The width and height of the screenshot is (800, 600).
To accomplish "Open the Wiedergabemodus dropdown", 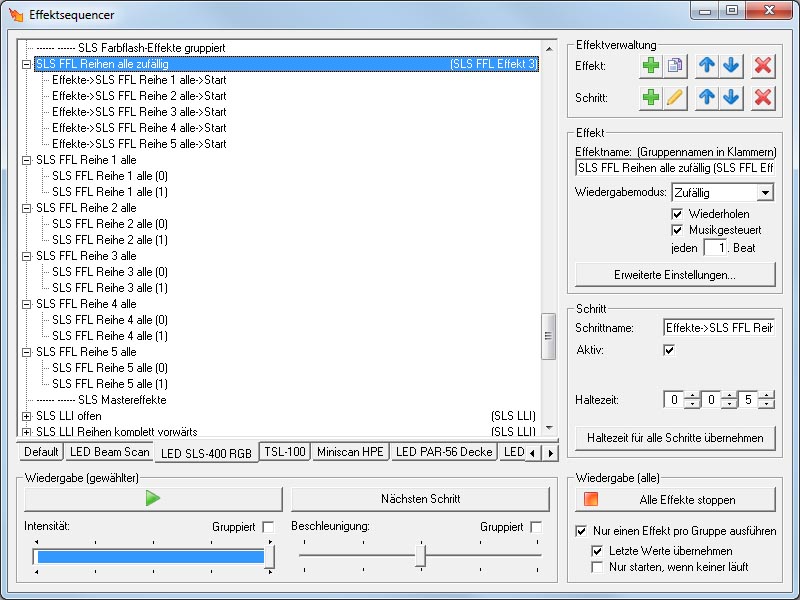I will pos(765,192).
